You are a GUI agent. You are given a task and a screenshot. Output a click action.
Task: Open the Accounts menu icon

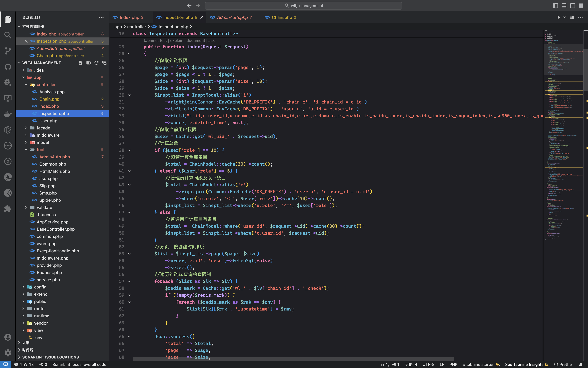point(8,337)
